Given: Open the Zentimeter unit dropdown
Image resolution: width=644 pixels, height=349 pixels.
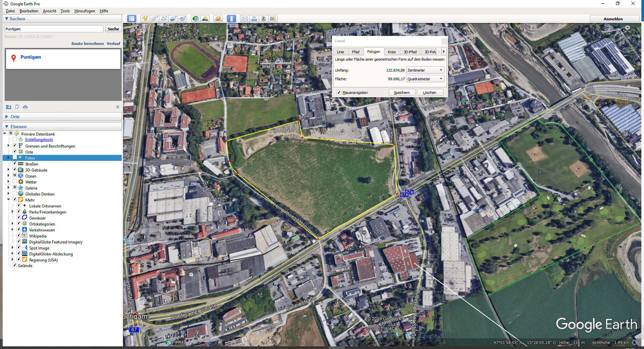Looking at the screenshot, I should point(425,70).
